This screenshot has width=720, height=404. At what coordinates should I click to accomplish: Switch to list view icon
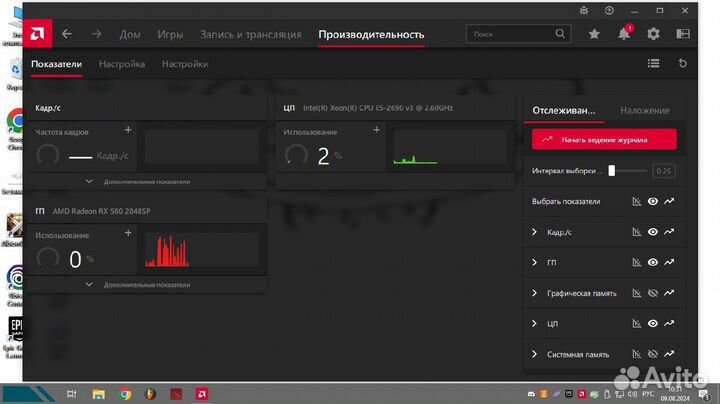tap(654, 64)
